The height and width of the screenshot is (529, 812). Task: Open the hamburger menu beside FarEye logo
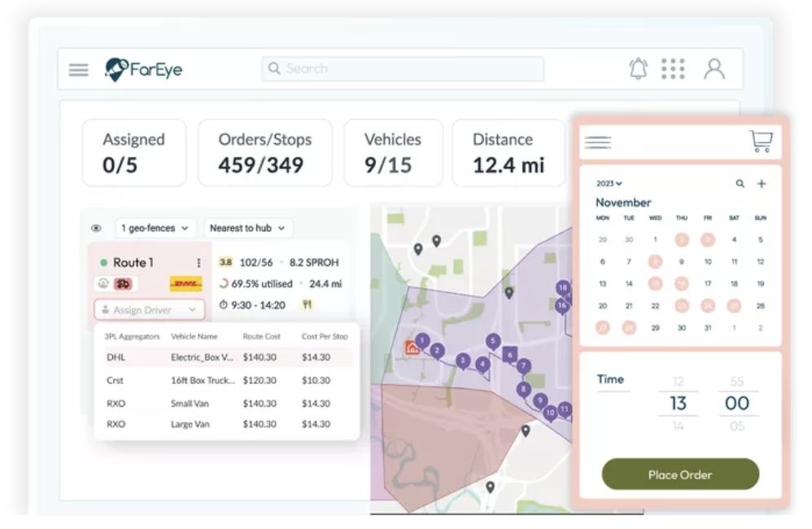pos(79,69)
